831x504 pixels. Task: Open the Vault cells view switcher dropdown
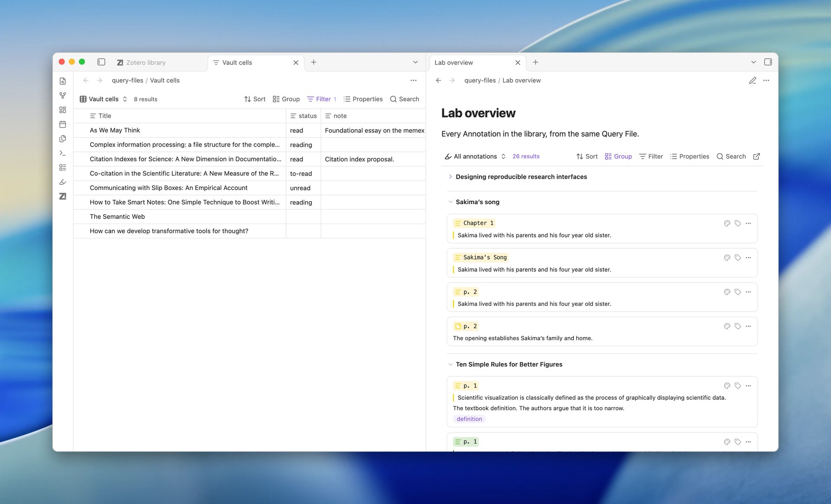pyautogui.click(x=103, y=99)
